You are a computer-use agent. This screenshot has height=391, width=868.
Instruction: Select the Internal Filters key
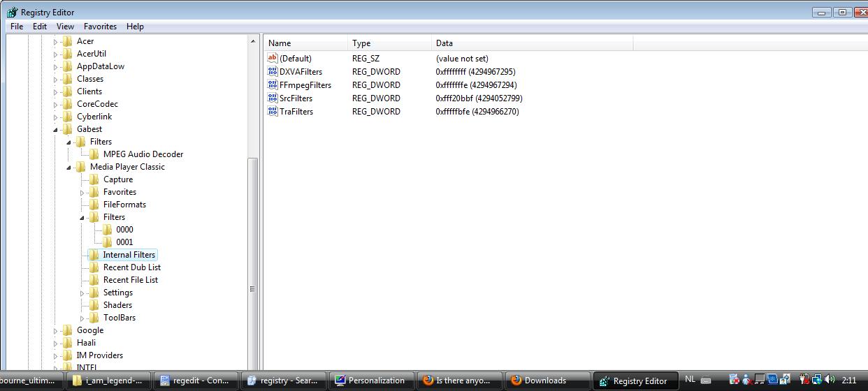pos(129,255)
